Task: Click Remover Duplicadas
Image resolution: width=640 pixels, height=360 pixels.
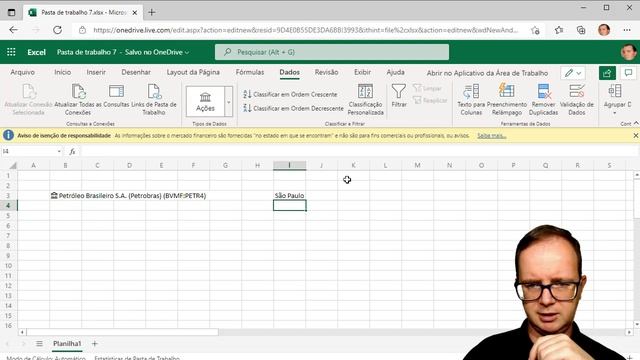Action: pos(543,100)
